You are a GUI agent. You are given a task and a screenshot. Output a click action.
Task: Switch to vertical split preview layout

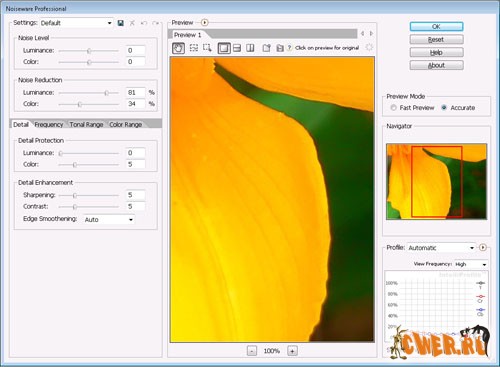pyautogui.click(x=250, y=48)
